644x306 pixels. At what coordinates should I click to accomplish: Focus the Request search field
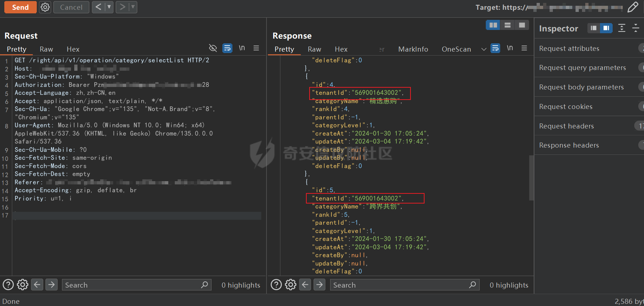tap(137, 285)
